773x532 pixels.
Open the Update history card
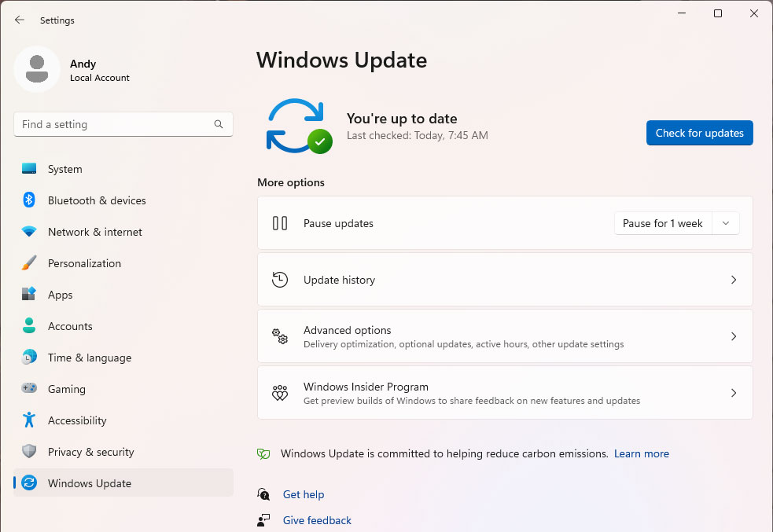505,280
